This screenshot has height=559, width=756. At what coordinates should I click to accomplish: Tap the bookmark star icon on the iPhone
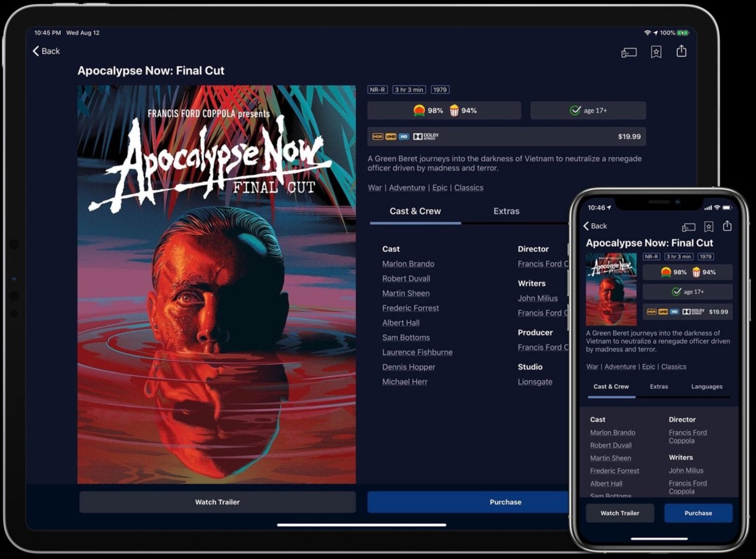(x=709, y=227)
